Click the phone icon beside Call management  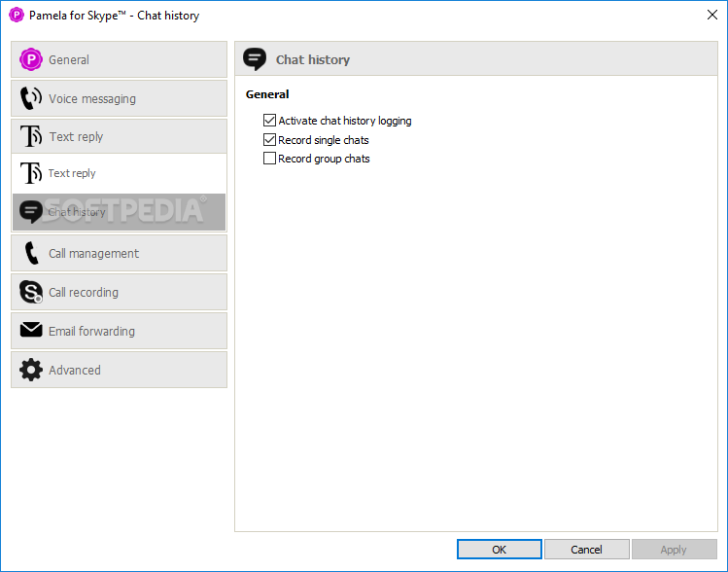pyautogui.click(x=31, y=253)
